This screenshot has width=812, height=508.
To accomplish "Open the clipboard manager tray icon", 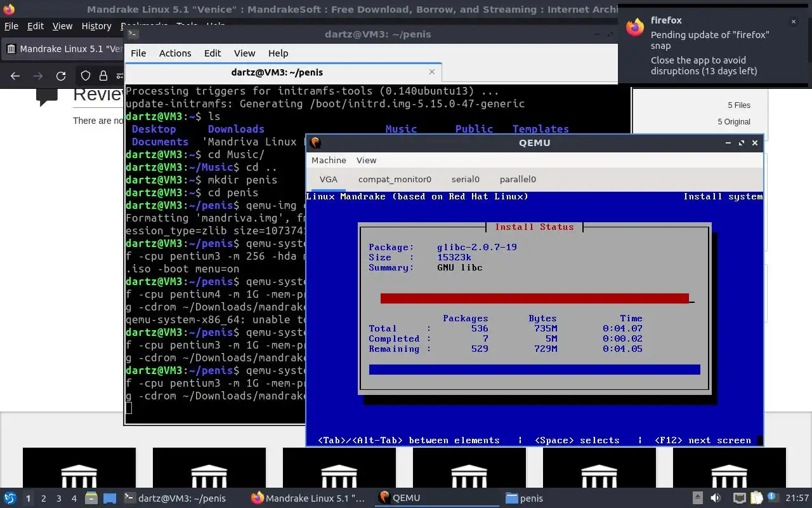I will click(756, 498).
